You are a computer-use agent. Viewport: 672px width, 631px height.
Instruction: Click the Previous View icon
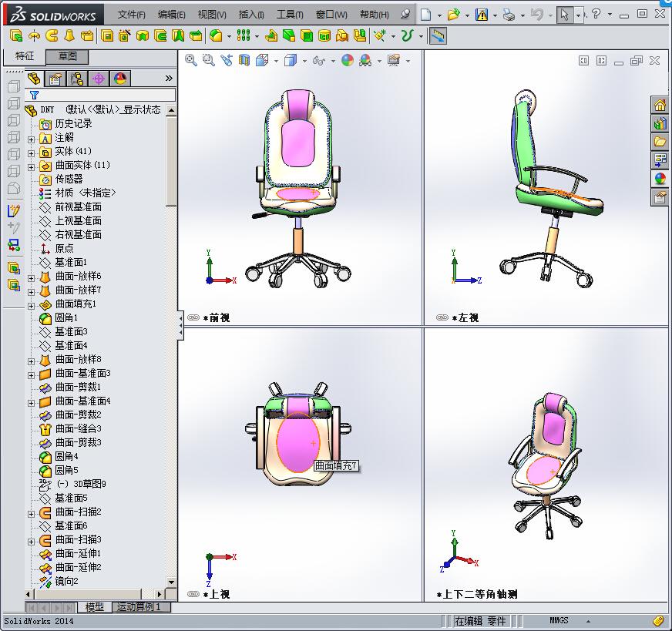pos(227,60)
